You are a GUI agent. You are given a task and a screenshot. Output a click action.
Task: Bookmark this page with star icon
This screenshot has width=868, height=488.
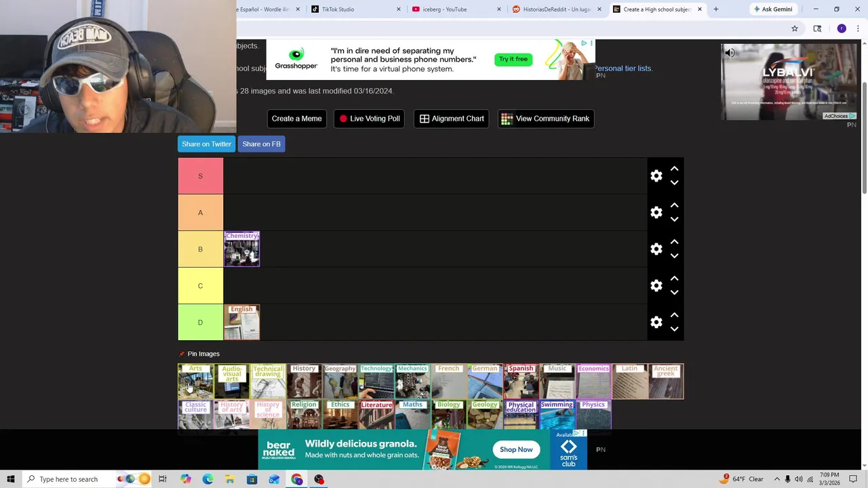pos(795,28)
